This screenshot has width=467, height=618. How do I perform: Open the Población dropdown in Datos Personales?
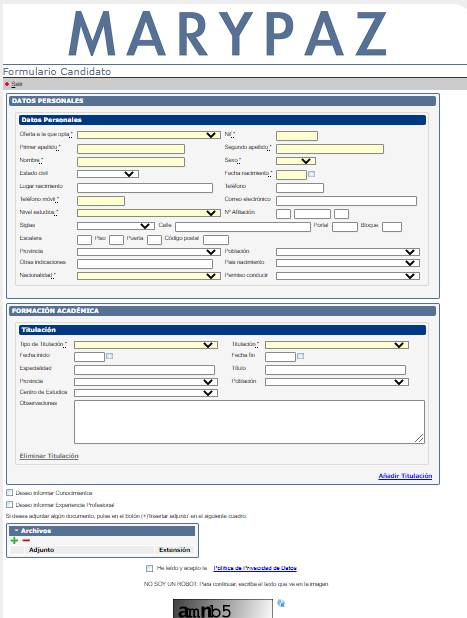pyautogui.click(x=348, y=252)
